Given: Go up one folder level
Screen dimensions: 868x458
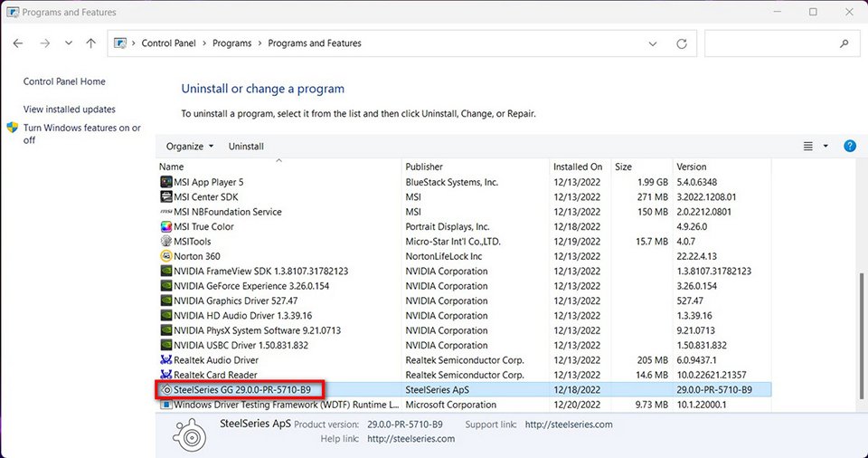Looking at the screenshot, I should [x=90, y=43].
